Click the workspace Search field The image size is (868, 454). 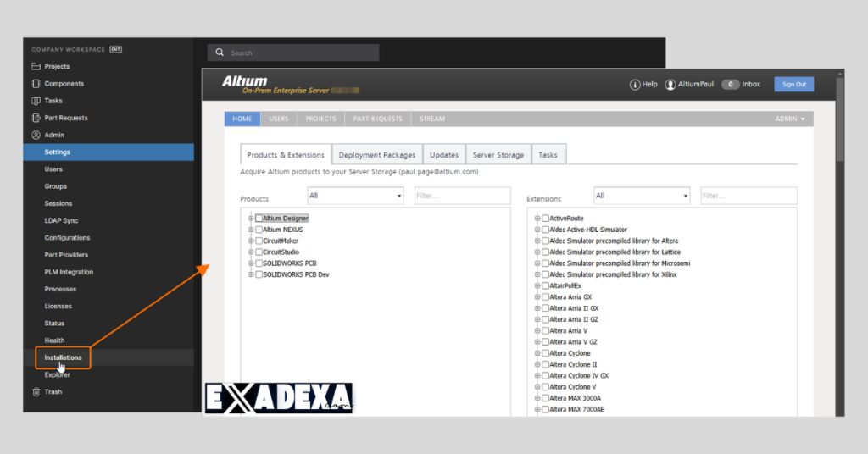click(293, 53)
